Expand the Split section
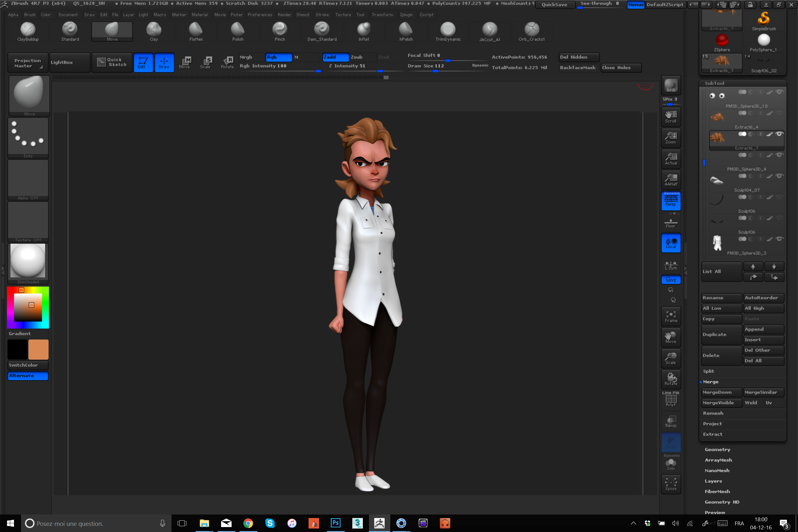The height and width of the screenshot is (532, 798). pos(708,371)
